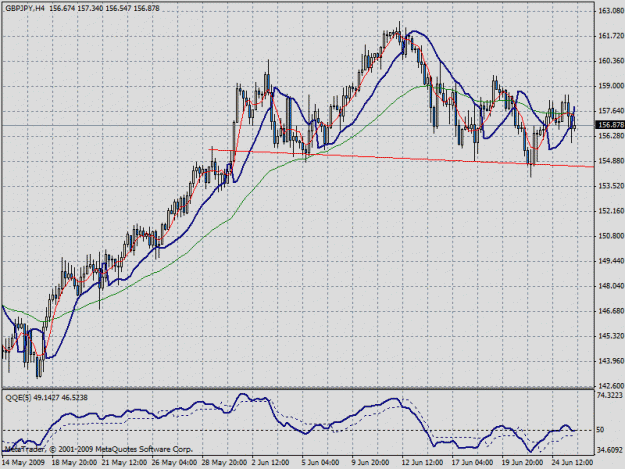
Task: Click the 5 Jun 04:00 time label
Action: pyautogui.click(x=320, y=463)
